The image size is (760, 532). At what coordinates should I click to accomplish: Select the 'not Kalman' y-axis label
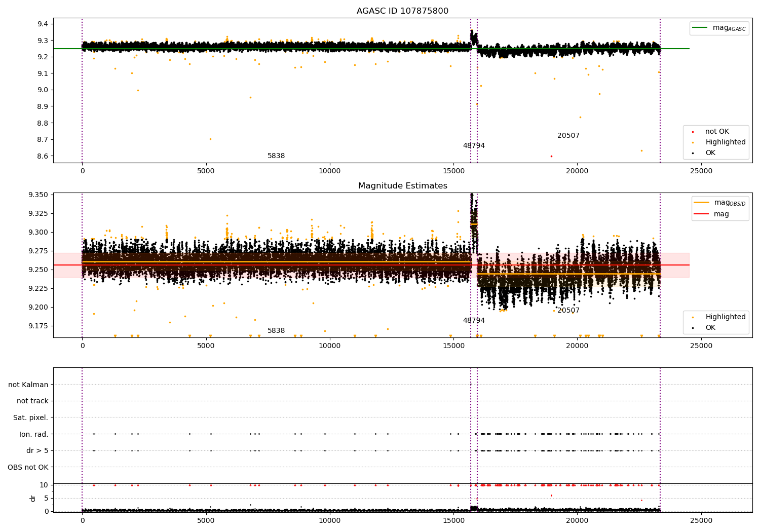[28, 385]
